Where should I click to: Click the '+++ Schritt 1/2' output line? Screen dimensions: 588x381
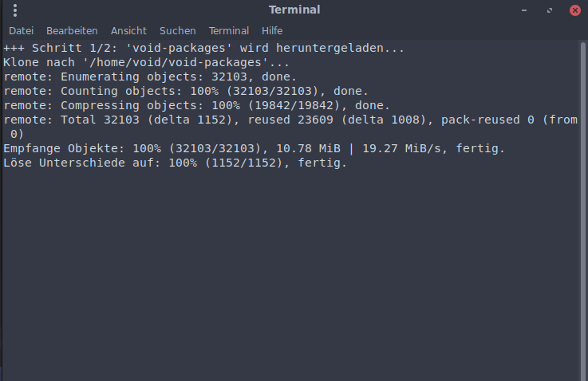[x=204, y=49]
